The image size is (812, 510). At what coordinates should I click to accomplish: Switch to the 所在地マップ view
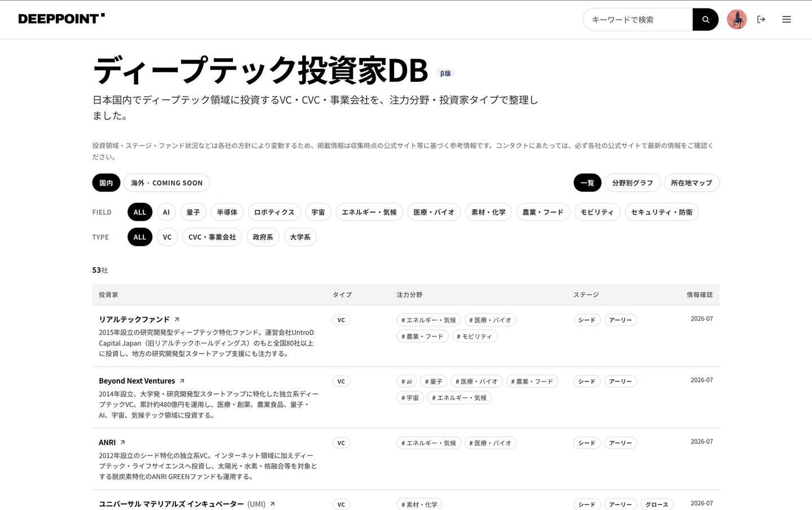[x=691, y=183]
